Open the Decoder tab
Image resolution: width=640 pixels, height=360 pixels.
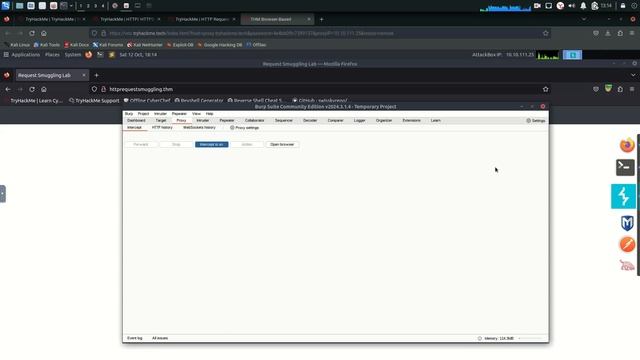(x=310, y=121)
